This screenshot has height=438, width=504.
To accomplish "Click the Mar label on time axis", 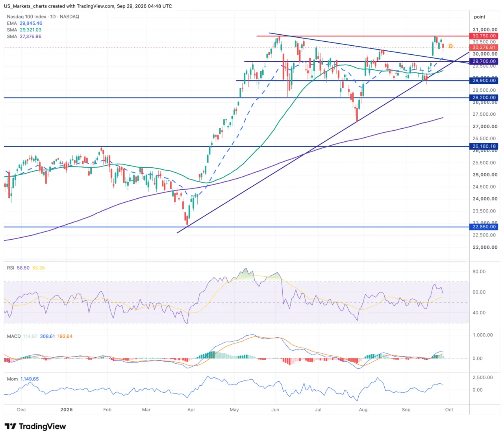I will 146,410.
